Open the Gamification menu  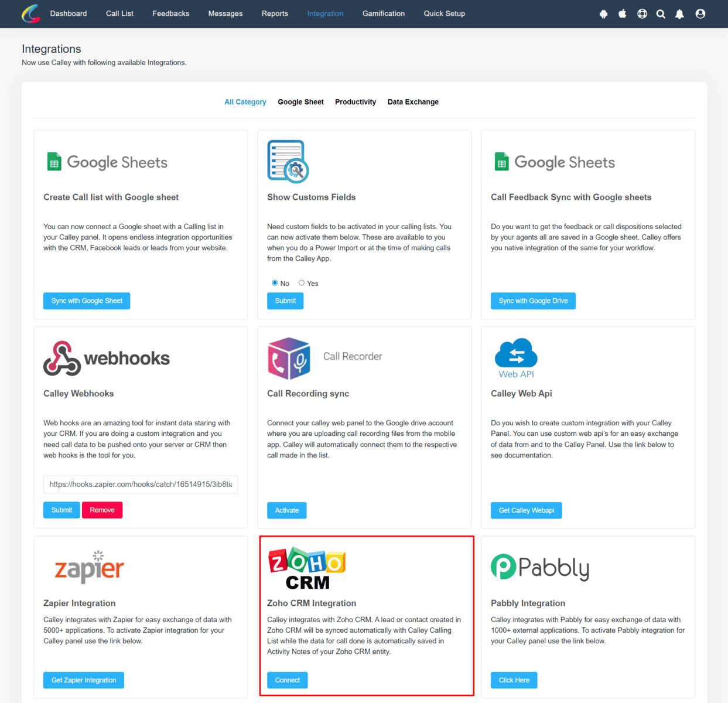(x=384, y=13)
